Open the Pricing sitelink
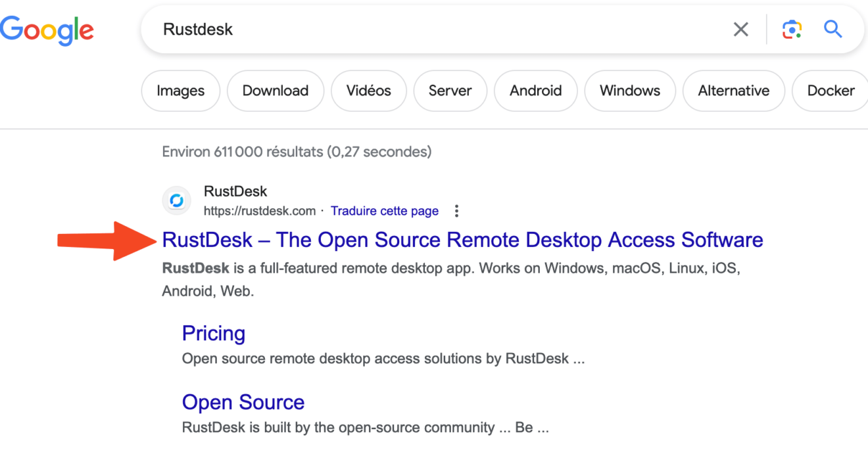This screenshot has width=868, height=460. 214,333
